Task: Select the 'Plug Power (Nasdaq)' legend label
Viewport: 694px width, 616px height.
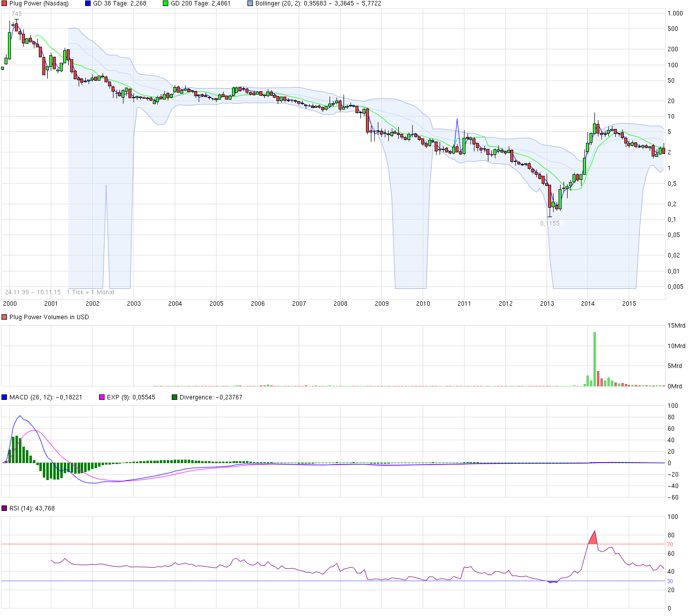Action: click(39, 3)
